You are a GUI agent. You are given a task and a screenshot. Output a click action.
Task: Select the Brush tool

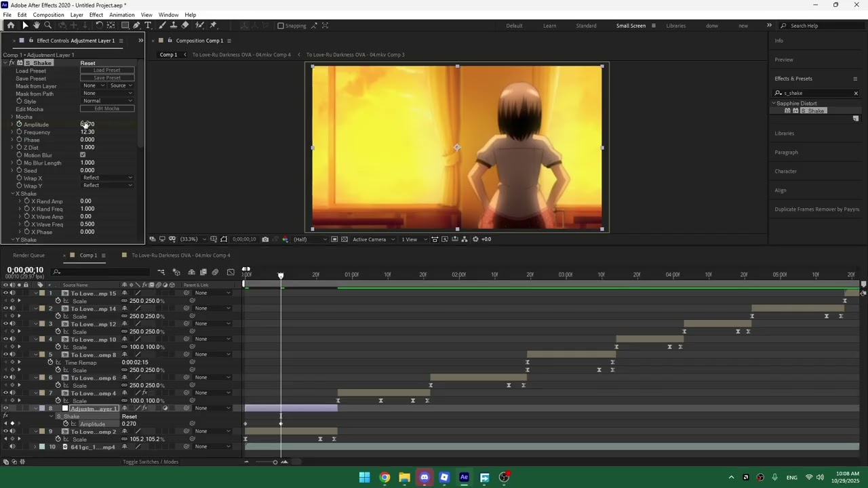point(163,25)
